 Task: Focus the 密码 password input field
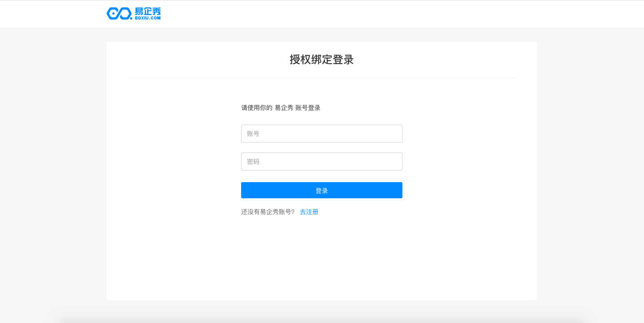[322, 161]
